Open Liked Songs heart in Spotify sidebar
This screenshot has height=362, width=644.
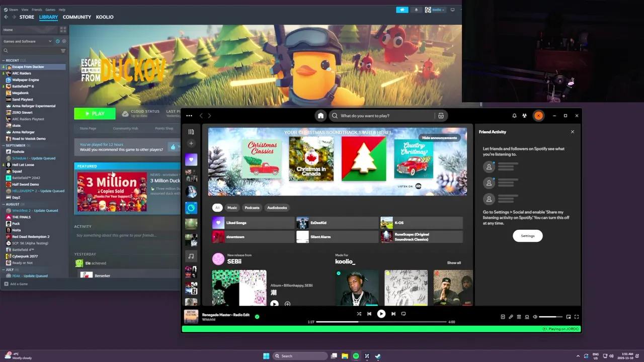191,159
